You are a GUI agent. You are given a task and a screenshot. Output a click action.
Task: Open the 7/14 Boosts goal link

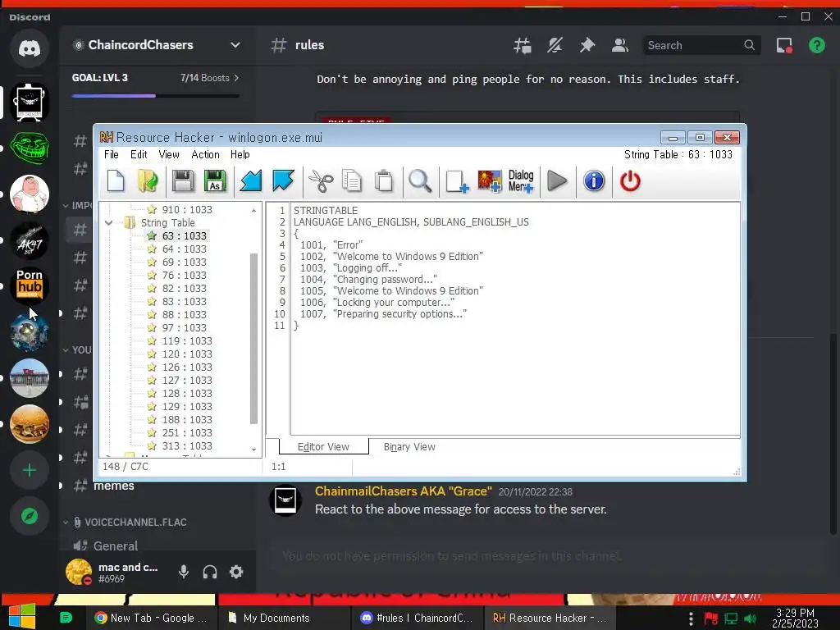coord(209,78)
